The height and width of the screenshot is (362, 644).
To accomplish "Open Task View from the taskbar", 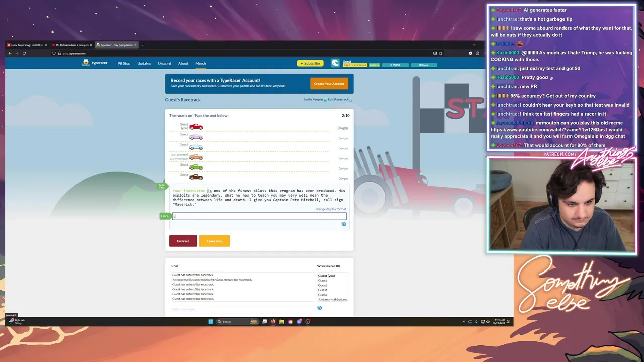I will point(265,322).
